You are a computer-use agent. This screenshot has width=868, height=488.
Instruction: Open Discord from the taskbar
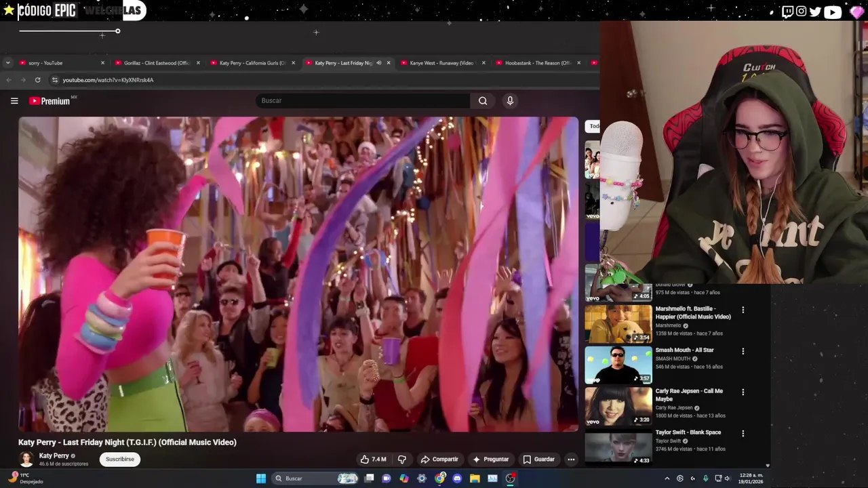pyautogui.click(x=457, y=479)
